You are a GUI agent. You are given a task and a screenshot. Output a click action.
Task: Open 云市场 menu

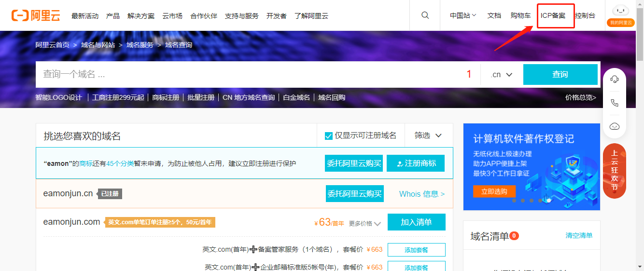point(172,16)
